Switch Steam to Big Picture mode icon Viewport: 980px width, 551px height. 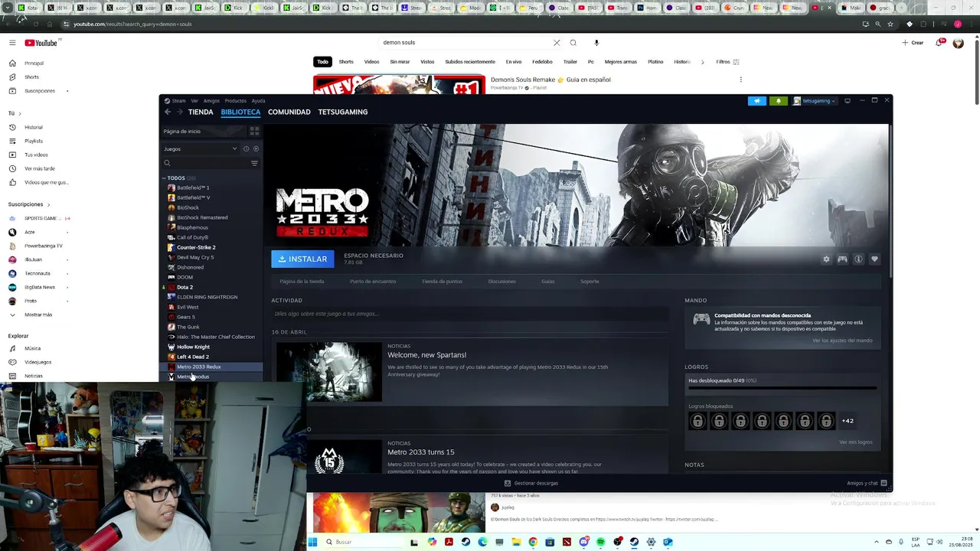(x=848, y=101)
